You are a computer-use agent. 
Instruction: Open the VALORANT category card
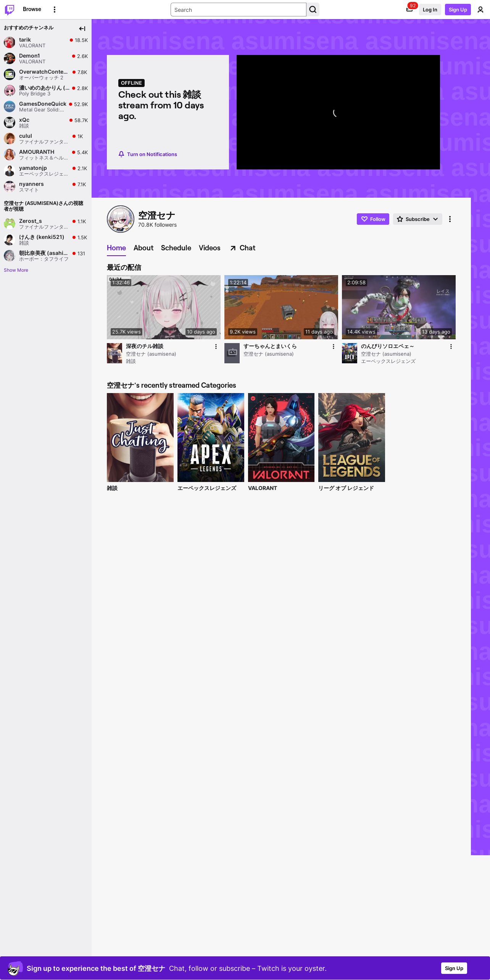pyautogui.click(x=281, y=437)
